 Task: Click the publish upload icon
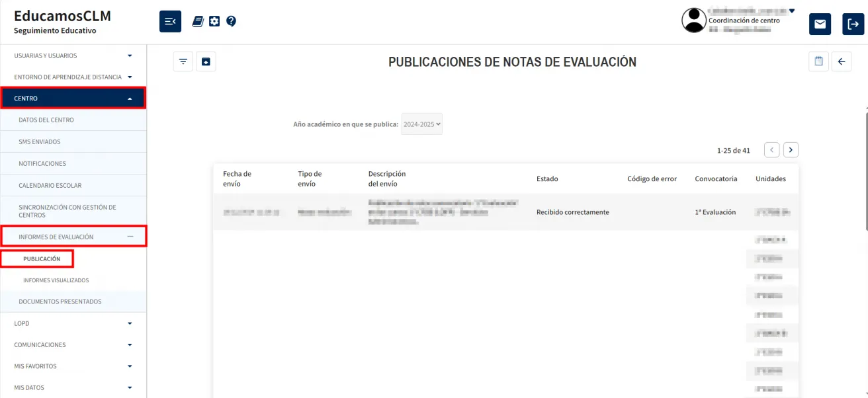pos(206,61)
